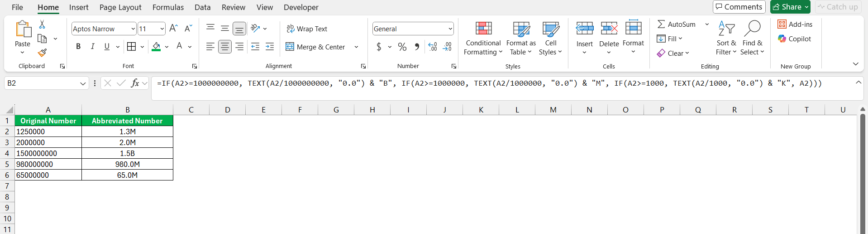This screenshot has width=868, height=234.
Task: Open the File tab
Action: pos(17,7)
